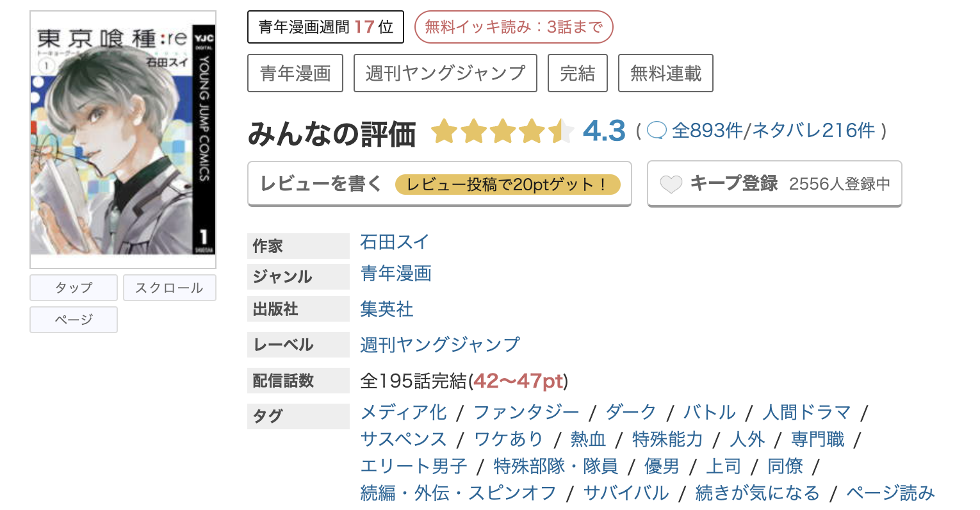Viewport: 980px width, 510px height.
Task: Toggle the タップ reading mode
Action: pyautogui.click(x=72, y=287)
